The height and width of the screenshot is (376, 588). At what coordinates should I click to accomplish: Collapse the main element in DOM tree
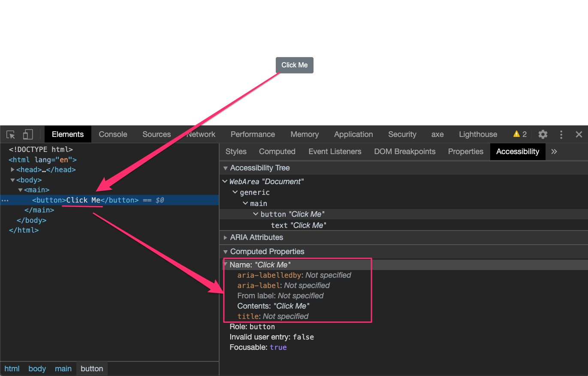tap(20, 190)
